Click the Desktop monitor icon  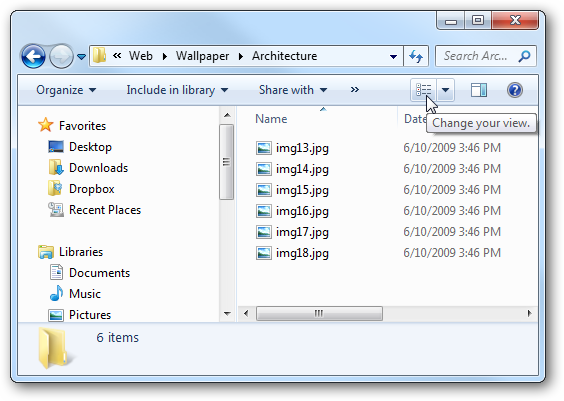click(x=56, y=146)
